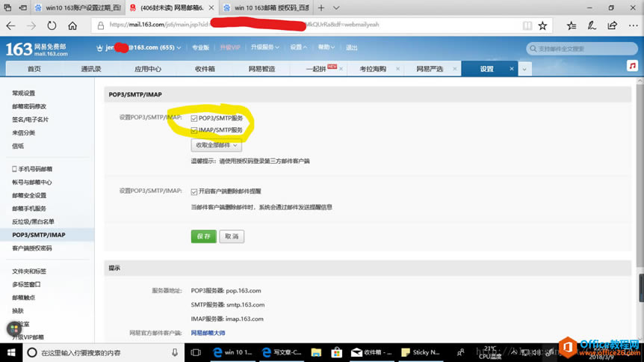Open the 收取全部邮件 dropdown
Viewport: 644px width, 362px height.
[x=216, y=145]
